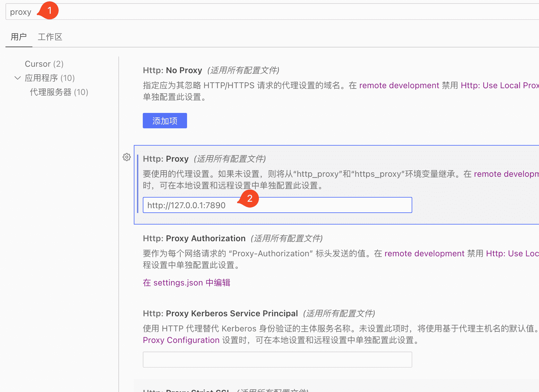The height and width of the screenshot is (392, 539).
Task: Select Cursor (2) in the settings tree
Action: pos(44,64)
